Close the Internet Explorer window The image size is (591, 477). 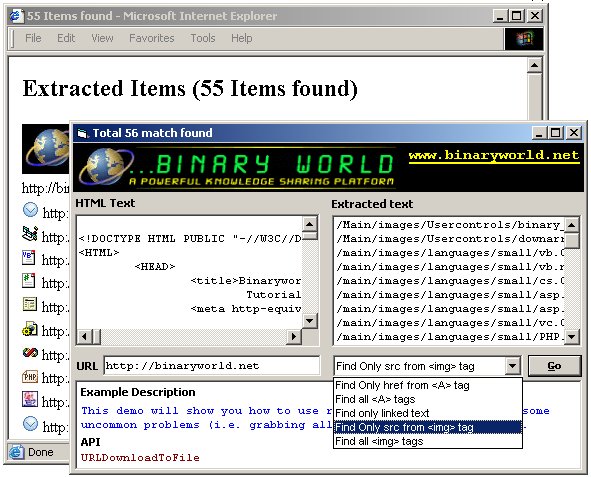point(535,16)
